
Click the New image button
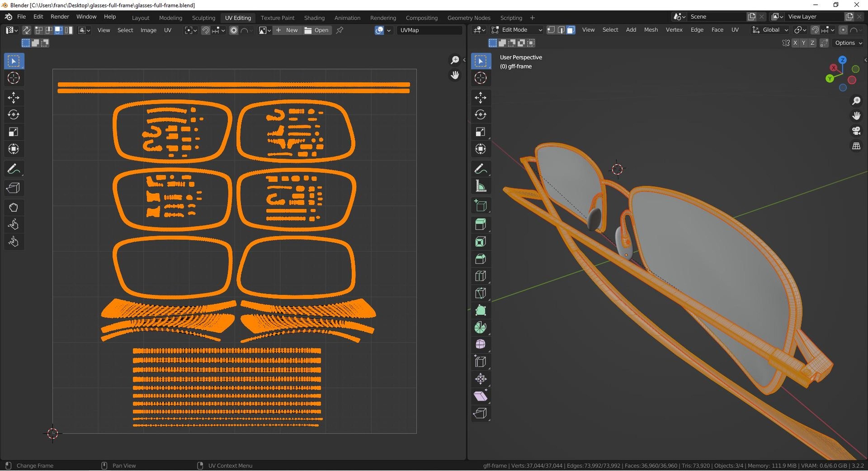point(287,30)
